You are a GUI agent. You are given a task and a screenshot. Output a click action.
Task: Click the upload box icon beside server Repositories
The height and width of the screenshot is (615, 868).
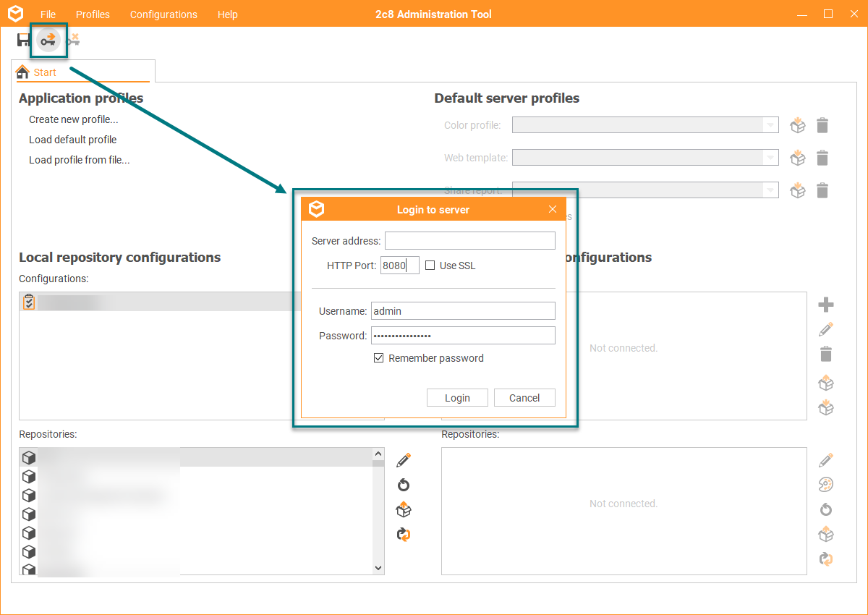point(826,535)
